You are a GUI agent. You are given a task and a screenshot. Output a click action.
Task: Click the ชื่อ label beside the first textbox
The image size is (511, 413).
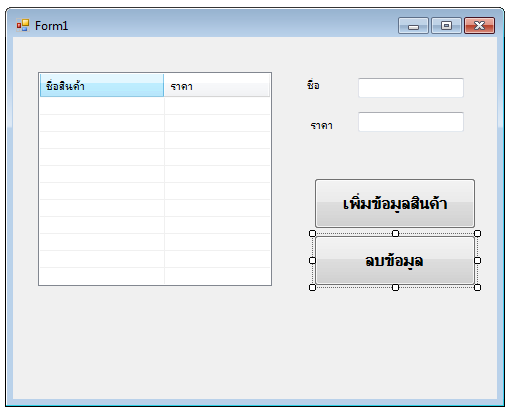(313, 85)
